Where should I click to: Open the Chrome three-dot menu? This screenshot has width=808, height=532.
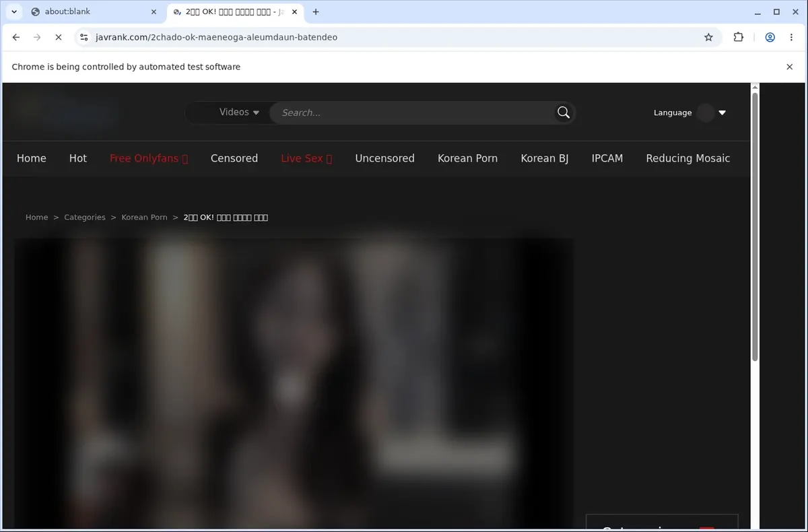[x=790, y=37]
